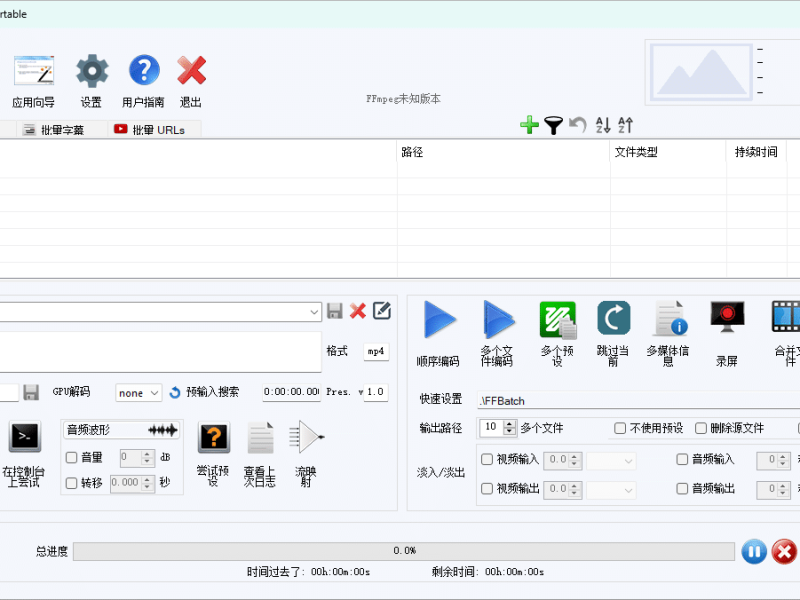The width and height of the screenshot is (800, 600).
Task: Open 多个预设 multiple presets
Action: [x=557, y=334]
